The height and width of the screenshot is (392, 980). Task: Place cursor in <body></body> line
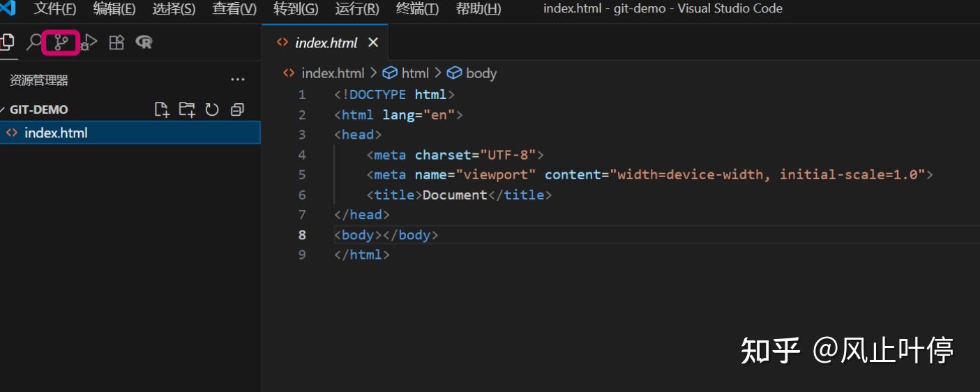click(x=386, y=235)
